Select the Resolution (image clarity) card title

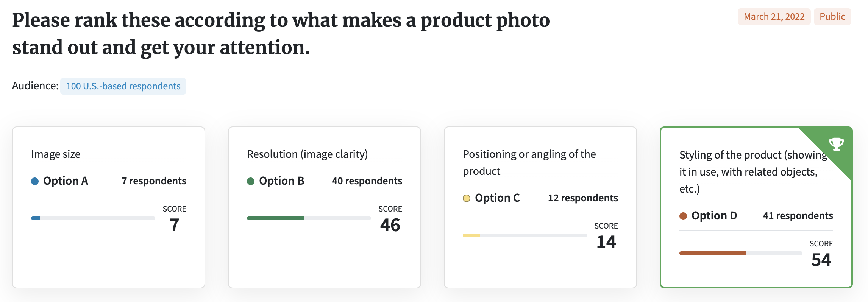point(307,154)
